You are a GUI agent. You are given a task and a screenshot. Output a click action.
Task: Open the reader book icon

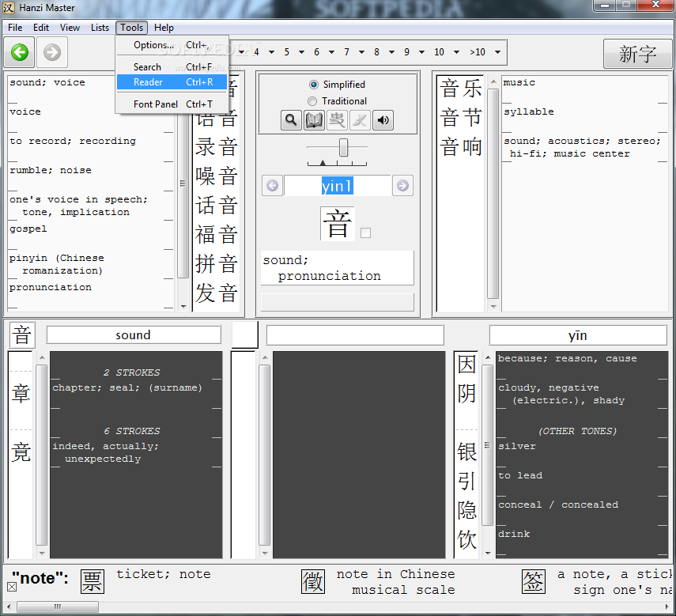click(314, 120)
